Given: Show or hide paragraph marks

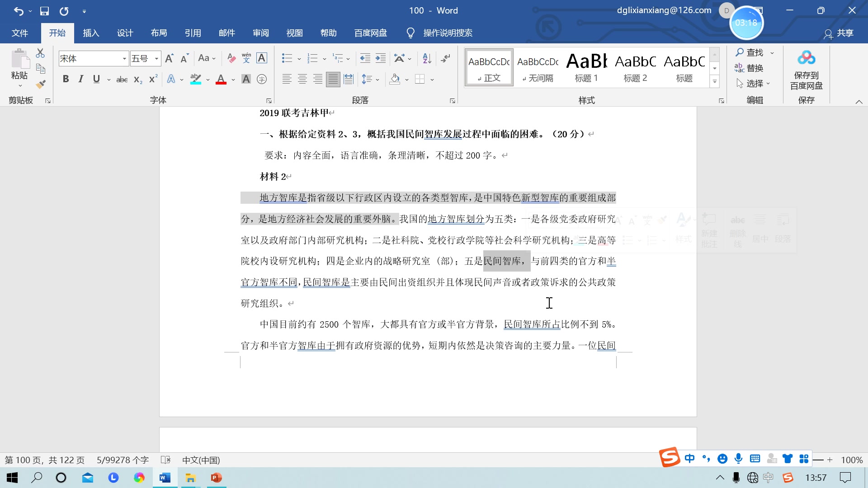Looking at the screenshot, I should pos(445,58).
